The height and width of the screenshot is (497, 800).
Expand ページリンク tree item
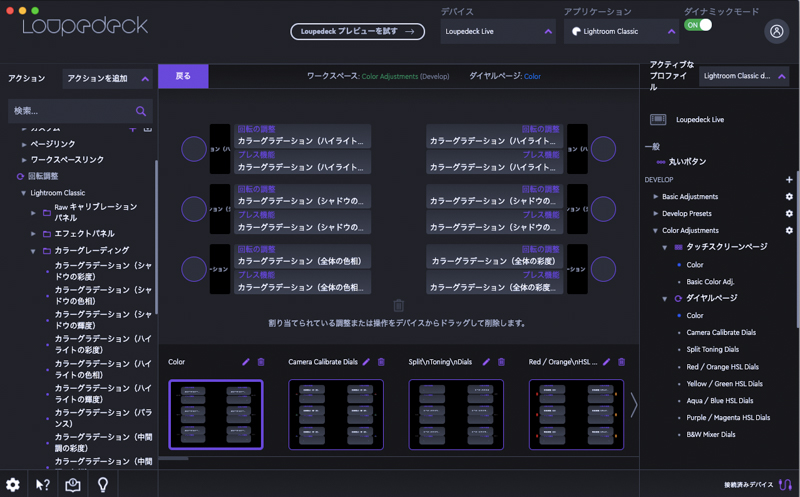(24, 144)
